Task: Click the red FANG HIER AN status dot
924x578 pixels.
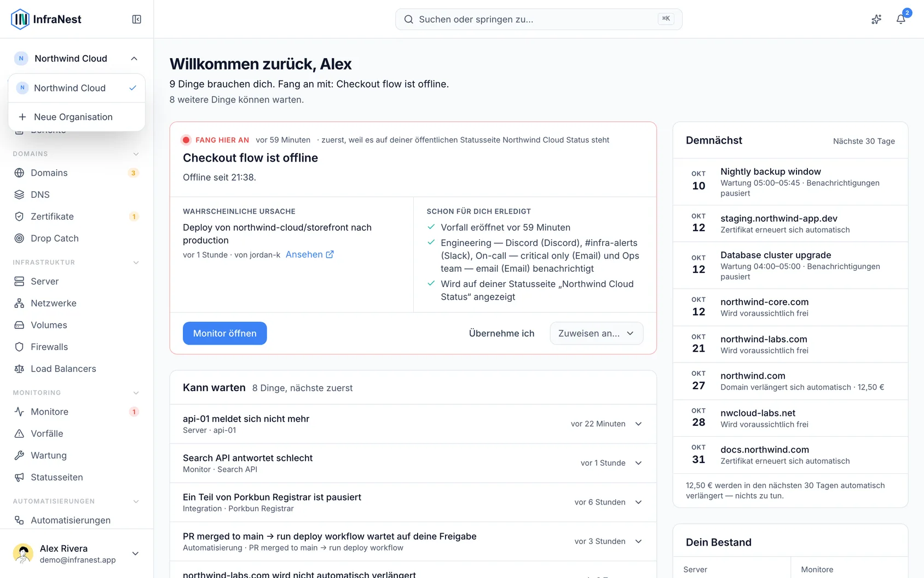Action: click(186, 140)
